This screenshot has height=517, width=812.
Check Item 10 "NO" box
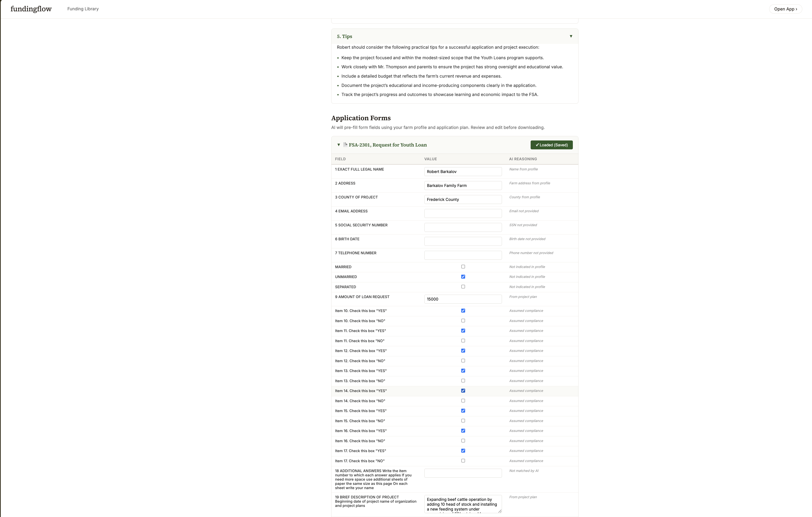(x=463, y=321)
